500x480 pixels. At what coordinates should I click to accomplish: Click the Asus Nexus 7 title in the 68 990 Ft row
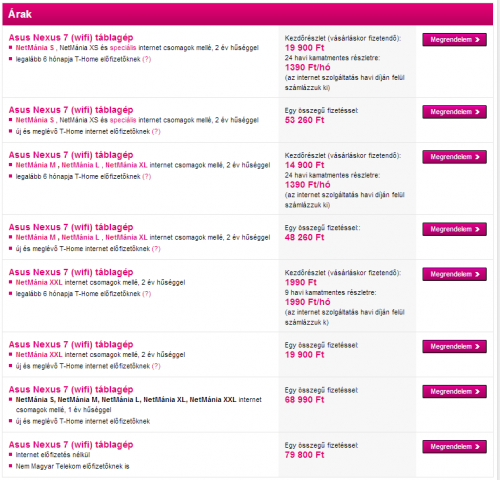point(71,390)
